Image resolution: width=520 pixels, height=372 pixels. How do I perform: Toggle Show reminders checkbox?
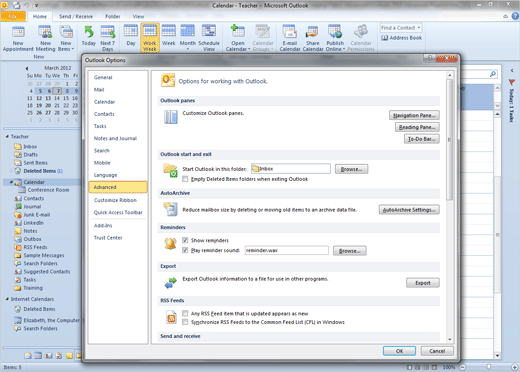click(185, 240)
